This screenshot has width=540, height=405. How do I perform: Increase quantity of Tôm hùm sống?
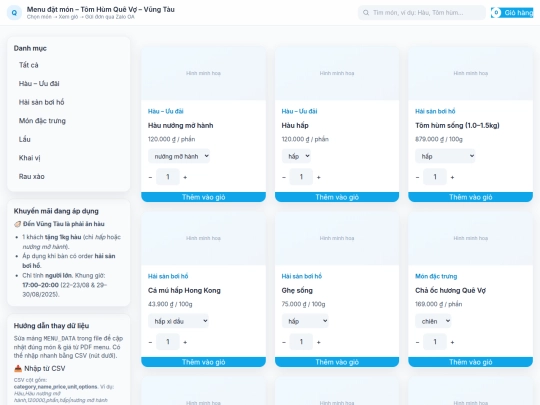tap(452, 177)
